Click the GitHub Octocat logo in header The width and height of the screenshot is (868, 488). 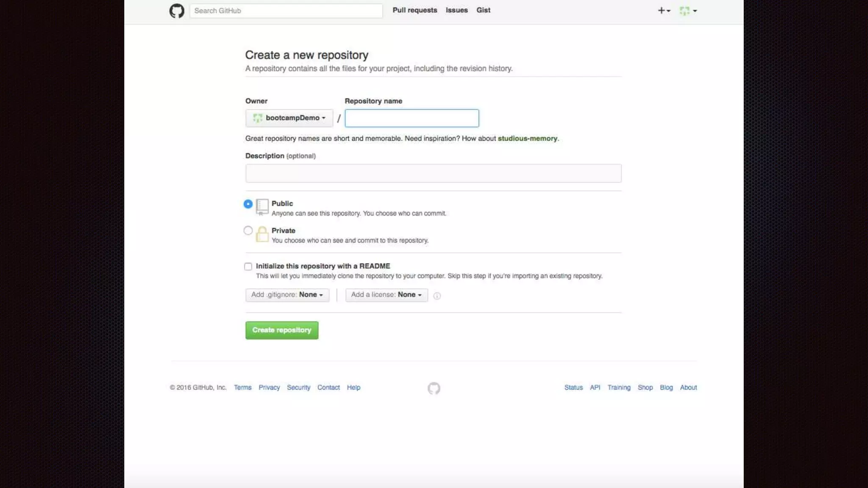click(x=177, y=11)
